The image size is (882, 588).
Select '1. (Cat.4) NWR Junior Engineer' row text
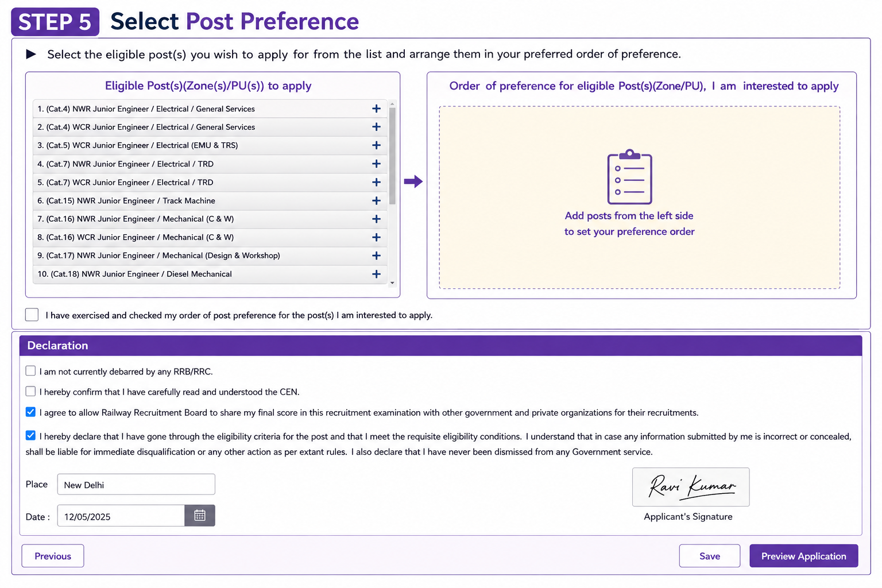tap(146, 109)
